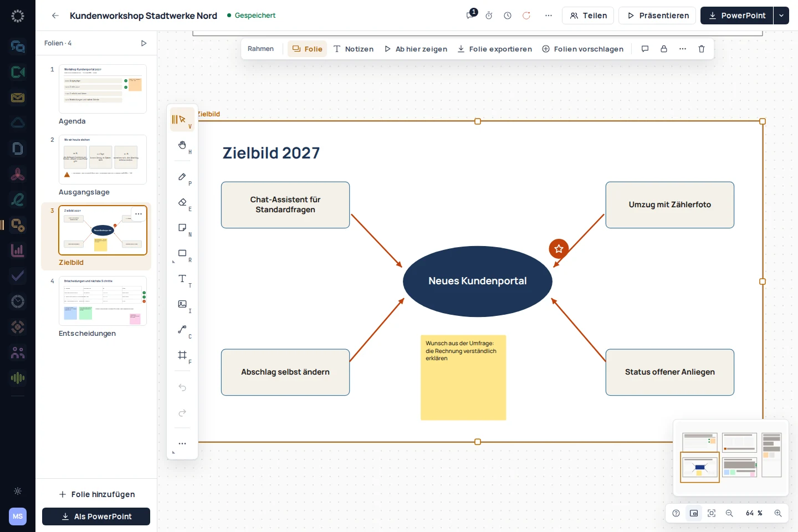Open the help question mark
Image resolution: width=798 pixels, height=532 pixels.
676,513
